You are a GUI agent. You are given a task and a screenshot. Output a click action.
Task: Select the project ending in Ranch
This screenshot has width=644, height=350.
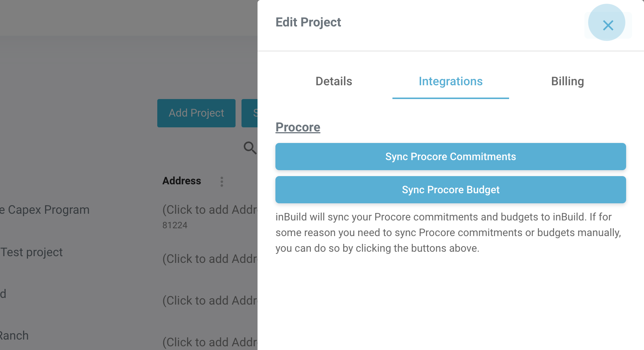pos(14,336)
